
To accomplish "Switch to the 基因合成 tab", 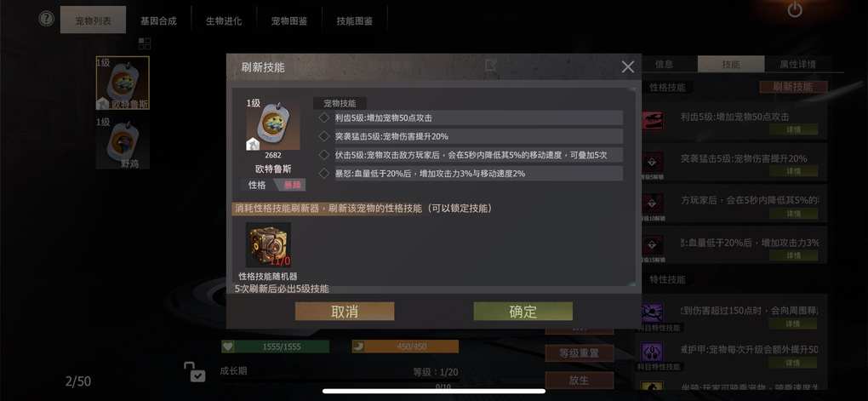I will (158, 21).
